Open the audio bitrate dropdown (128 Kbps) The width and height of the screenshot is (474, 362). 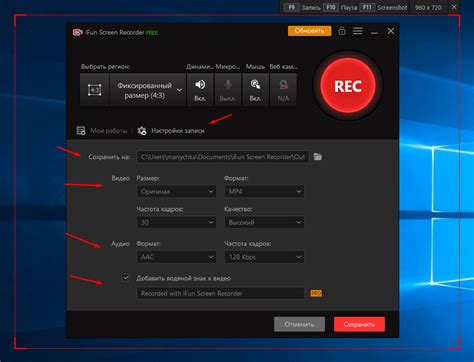[264, 257]
